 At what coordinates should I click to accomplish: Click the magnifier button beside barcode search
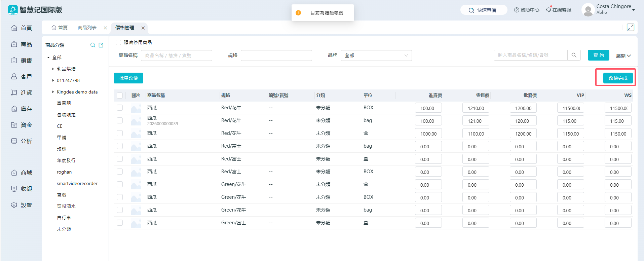[x=574, y=55]
